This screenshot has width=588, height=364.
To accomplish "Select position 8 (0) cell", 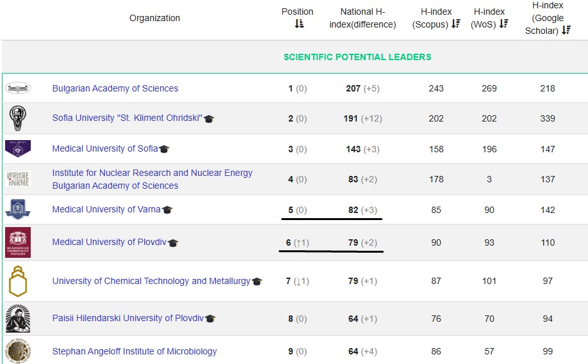I will pyautogui.click(x=297, y=319).
